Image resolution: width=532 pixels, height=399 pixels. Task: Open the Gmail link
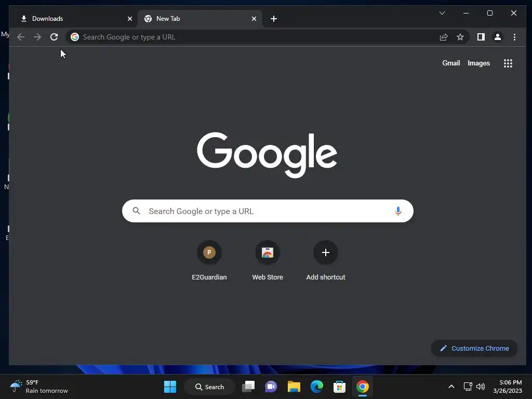pyautogui.click(x=451, y=63)
